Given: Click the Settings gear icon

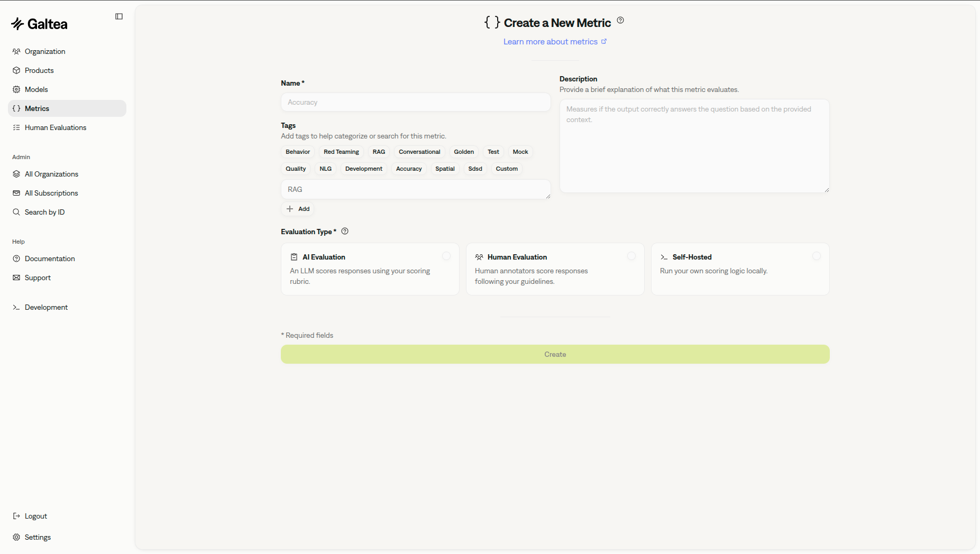Looking at the screenshot, I should tap(16, 537).
